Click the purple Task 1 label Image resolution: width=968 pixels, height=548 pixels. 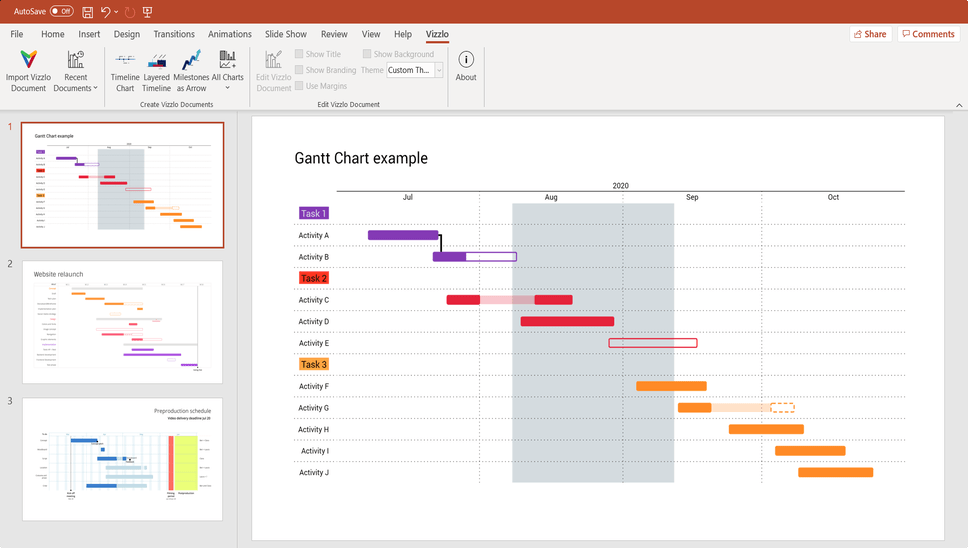coord(314,214)
